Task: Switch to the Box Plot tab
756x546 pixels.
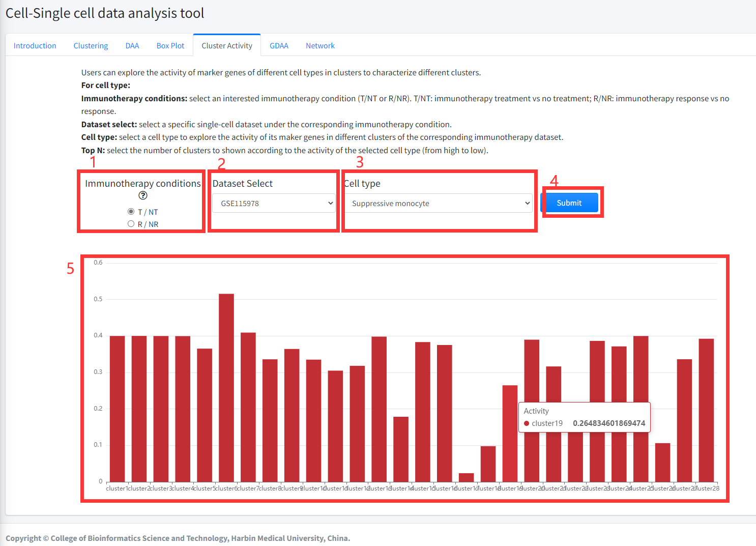Action: tap(170, 46)
